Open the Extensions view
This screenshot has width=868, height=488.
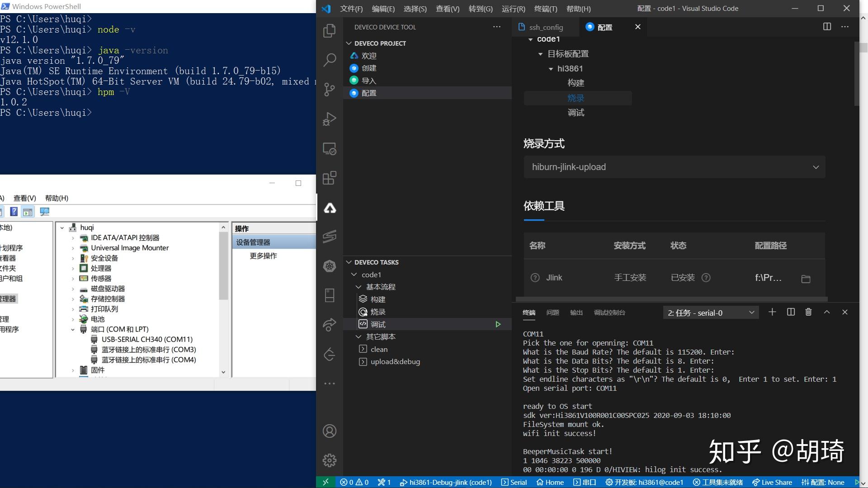click(330, 178)
